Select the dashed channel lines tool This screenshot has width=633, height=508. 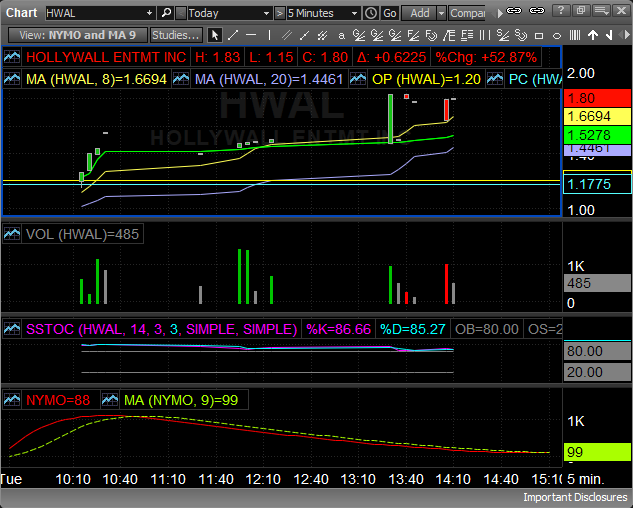coord(323,36)
